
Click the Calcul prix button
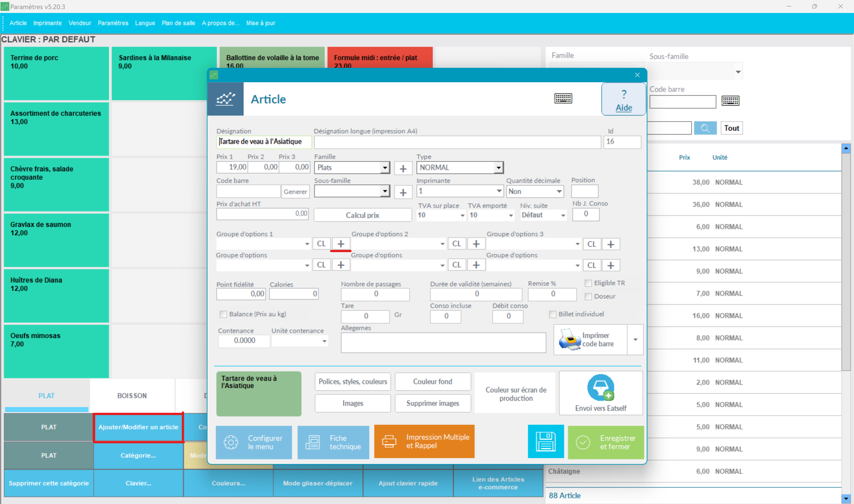click(x=363, y=215)
